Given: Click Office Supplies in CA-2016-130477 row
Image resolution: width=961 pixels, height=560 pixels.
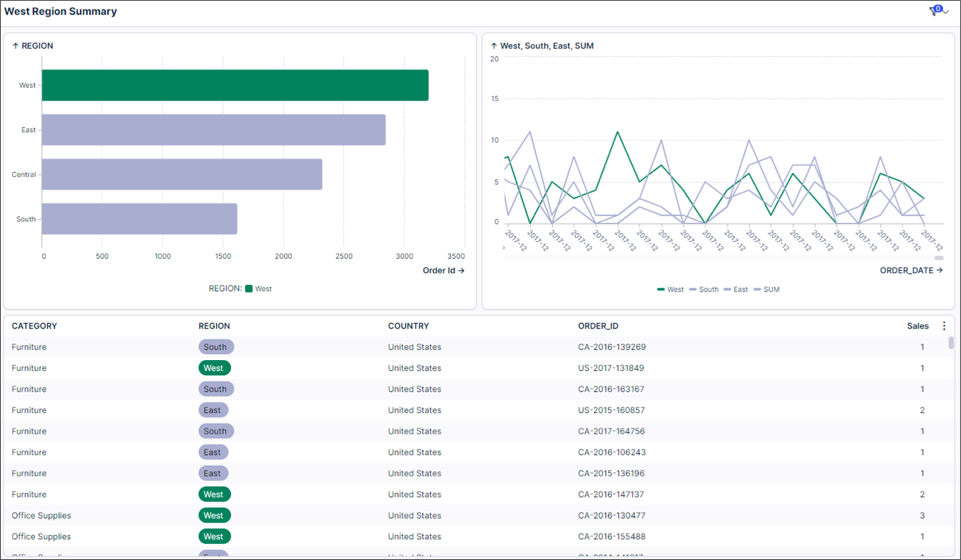Looking at the screenshot, I should (41, 516).
